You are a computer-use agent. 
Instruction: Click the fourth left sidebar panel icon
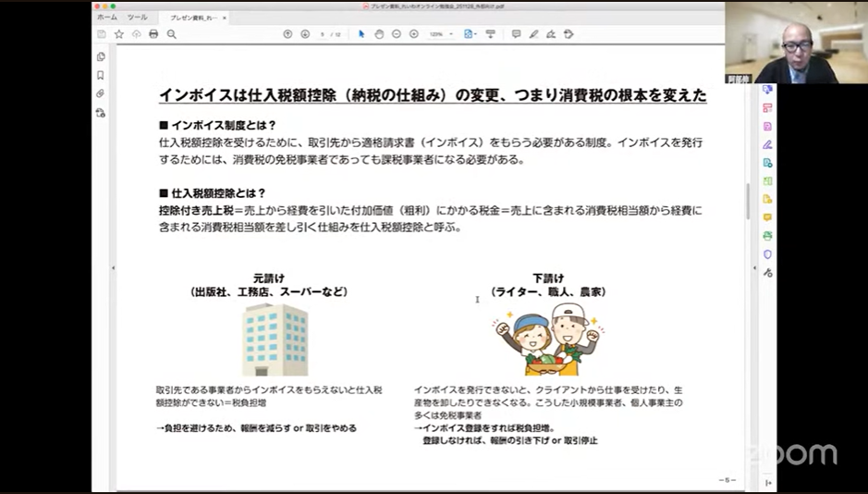101,113
